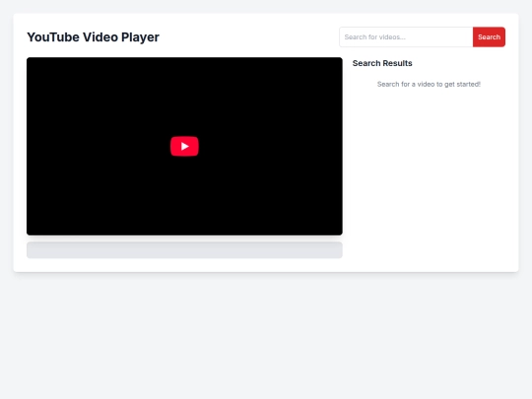Viewport: 532px width, 399px height.
Task: Select the 'YouTube Video Player' heading
Action: coord(93,37)
